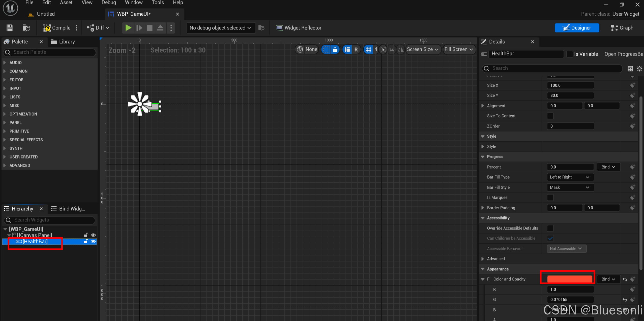Click the Step/Advance frame playback icon
Image resolution: width=644 pixels, height=321 pixels.
[139, 28]
